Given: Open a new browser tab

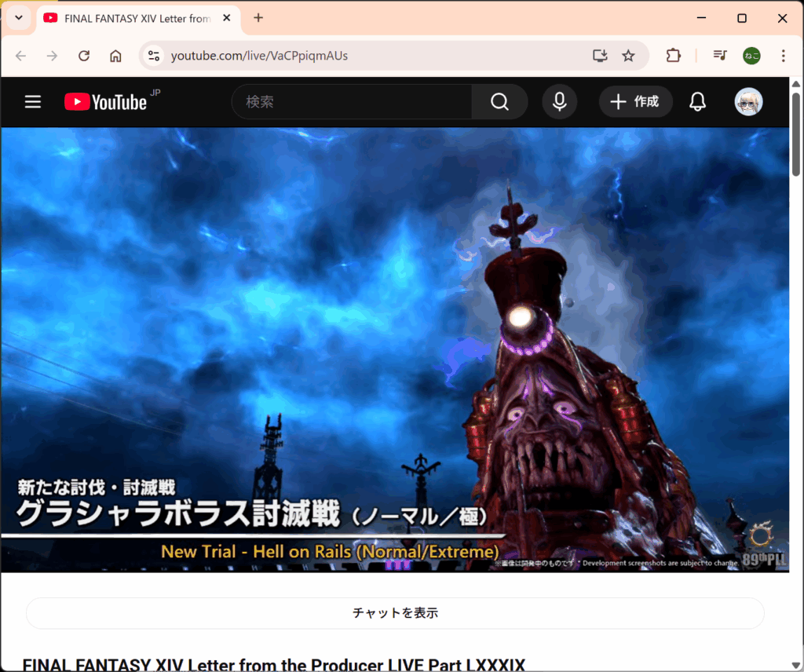Looking at the screenshot, I should [x=258, y=18].
